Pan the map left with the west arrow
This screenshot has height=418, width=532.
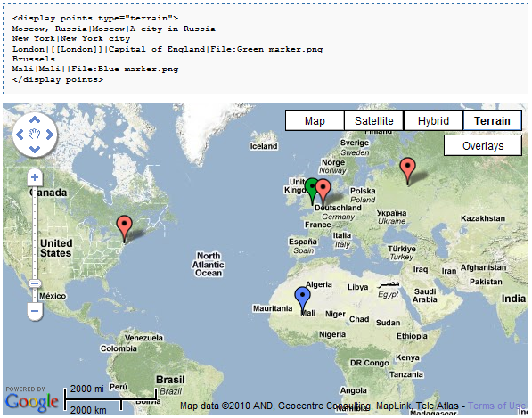click(20, 135)
